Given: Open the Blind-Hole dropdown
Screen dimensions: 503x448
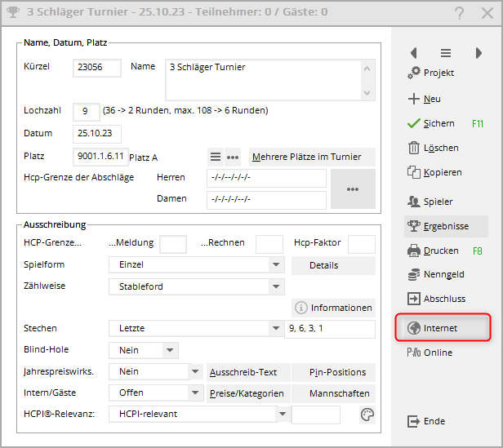Looking at the screenshot, I should pyautogui.click(x=170, y=350).
